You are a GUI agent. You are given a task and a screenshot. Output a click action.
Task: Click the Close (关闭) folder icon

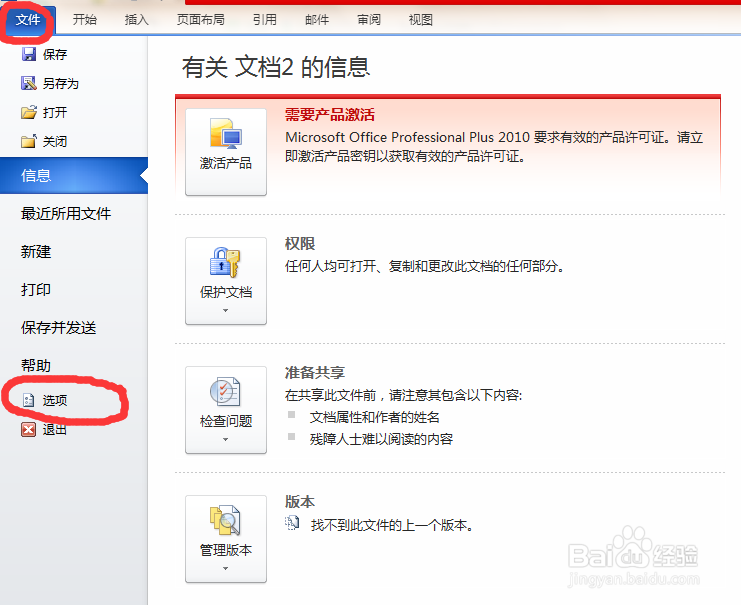28,141
